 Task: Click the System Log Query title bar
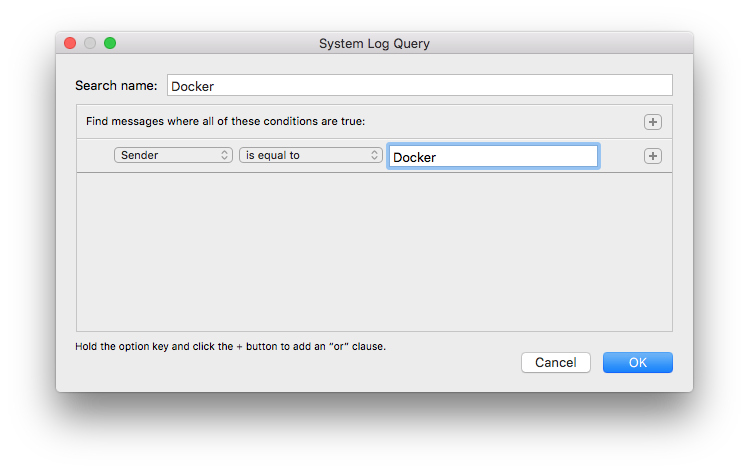click(374, 43)
